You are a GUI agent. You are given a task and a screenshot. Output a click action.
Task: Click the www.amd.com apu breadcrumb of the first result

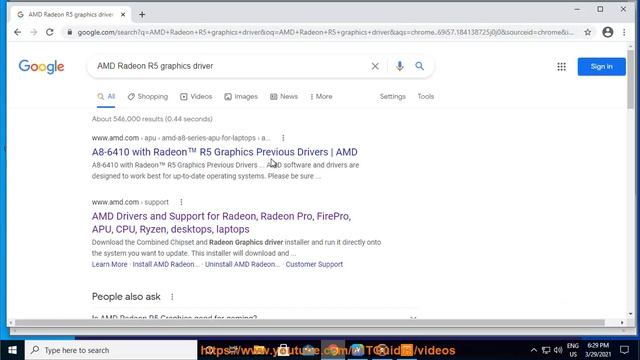click(x=181, y=138)
